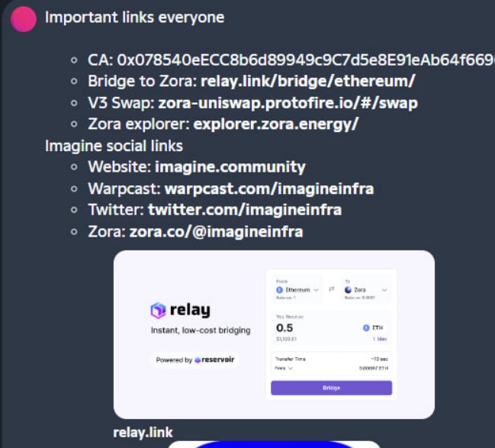Open the relay link preview thumbnail
The width and height of the screenshot is (495, 448).
(x=274, y=334)
